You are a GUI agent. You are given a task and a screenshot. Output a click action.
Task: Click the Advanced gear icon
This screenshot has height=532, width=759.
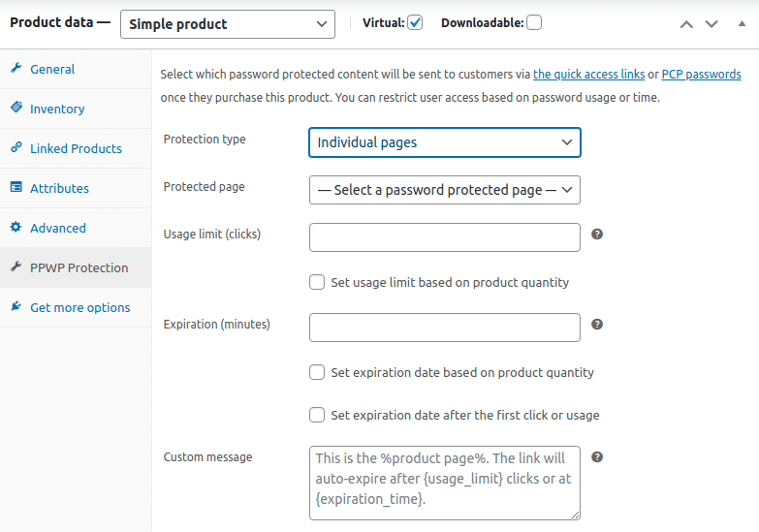pos(16,228)
